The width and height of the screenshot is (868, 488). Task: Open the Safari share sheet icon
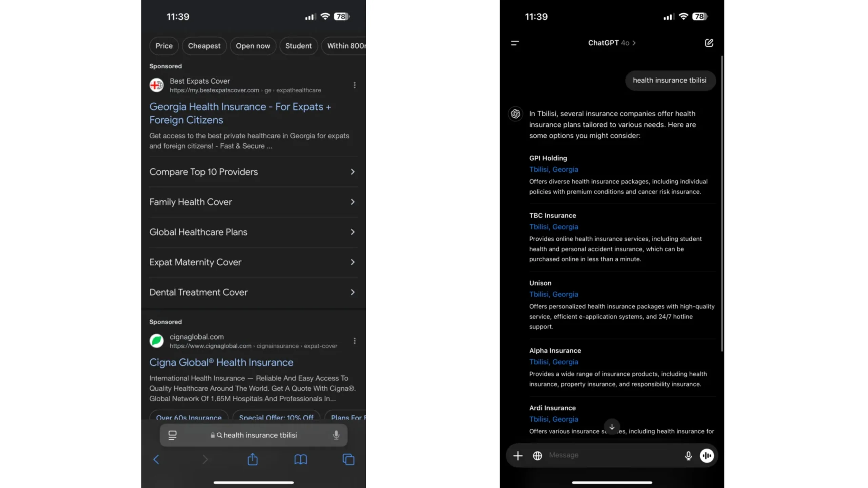253,459
